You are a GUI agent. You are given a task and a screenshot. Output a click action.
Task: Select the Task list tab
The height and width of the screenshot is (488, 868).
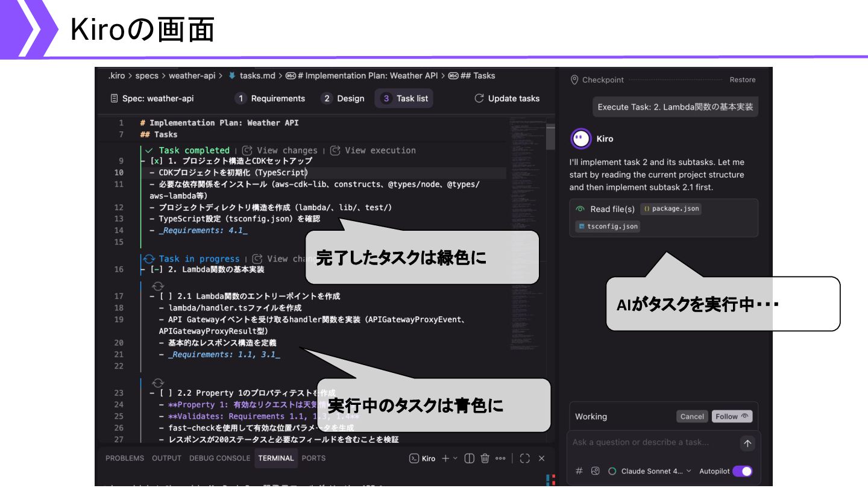[404, 98]
